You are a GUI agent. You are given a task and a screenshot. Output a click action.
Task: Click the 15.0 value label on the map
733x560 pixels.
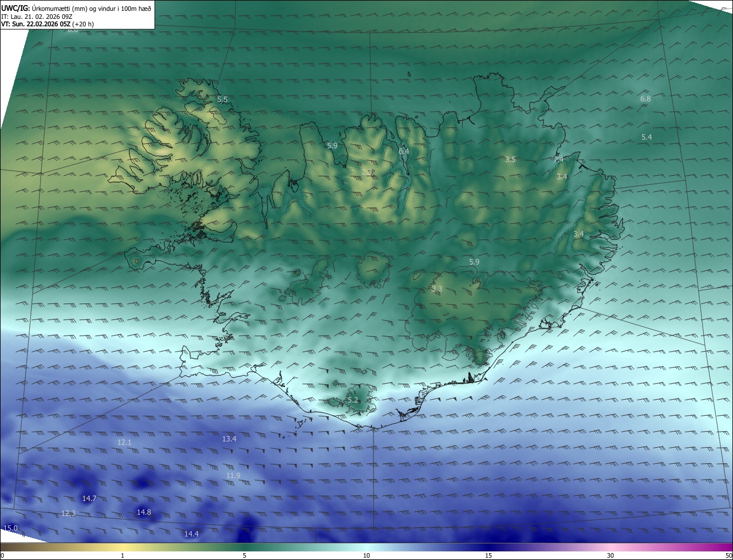point(10,528)
